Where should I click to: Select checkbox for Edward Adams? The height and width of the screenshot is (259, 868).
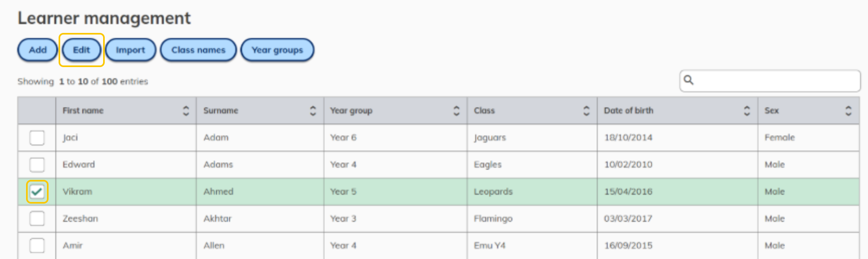point(37,165)
